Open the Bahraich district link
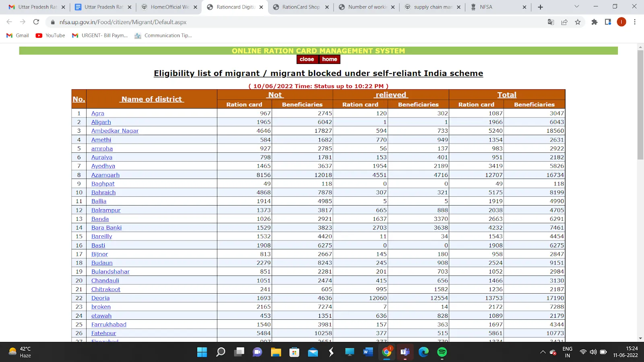This screenshot has width=644, height=362. pyautogui.click(x=103, y=192)
